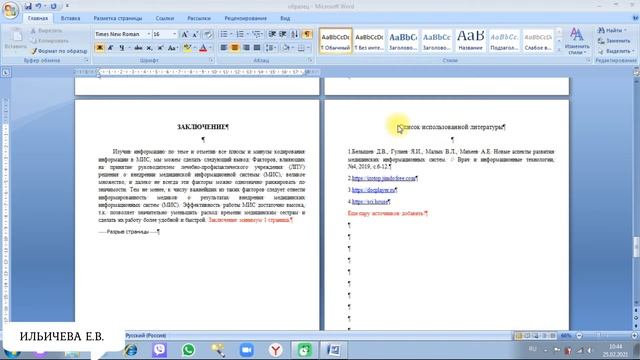Increase font size with Grow Font icon
The image size is (640, 360).
point(184,35)
